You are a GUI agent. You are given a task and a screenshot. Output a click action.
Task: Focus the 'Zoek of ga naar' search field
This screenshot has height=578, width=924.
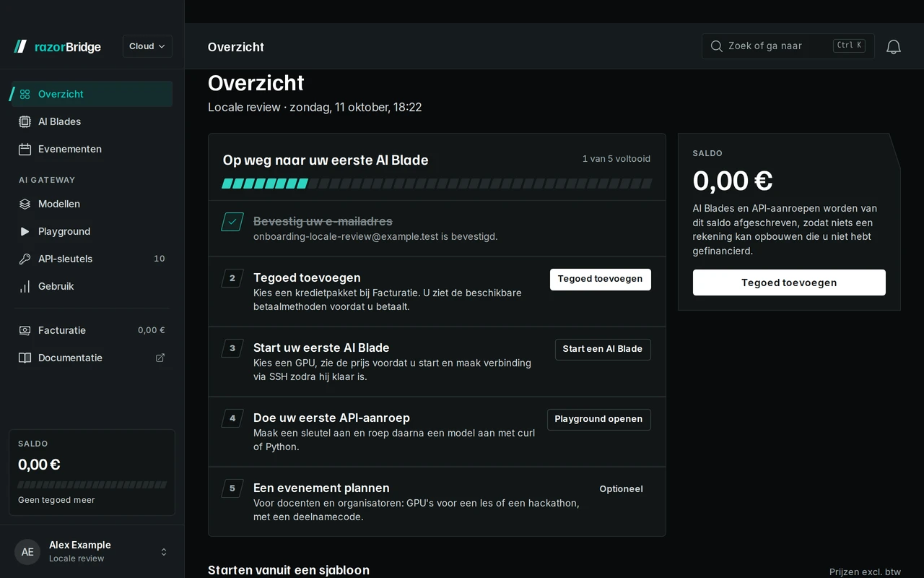click(788, 46)
